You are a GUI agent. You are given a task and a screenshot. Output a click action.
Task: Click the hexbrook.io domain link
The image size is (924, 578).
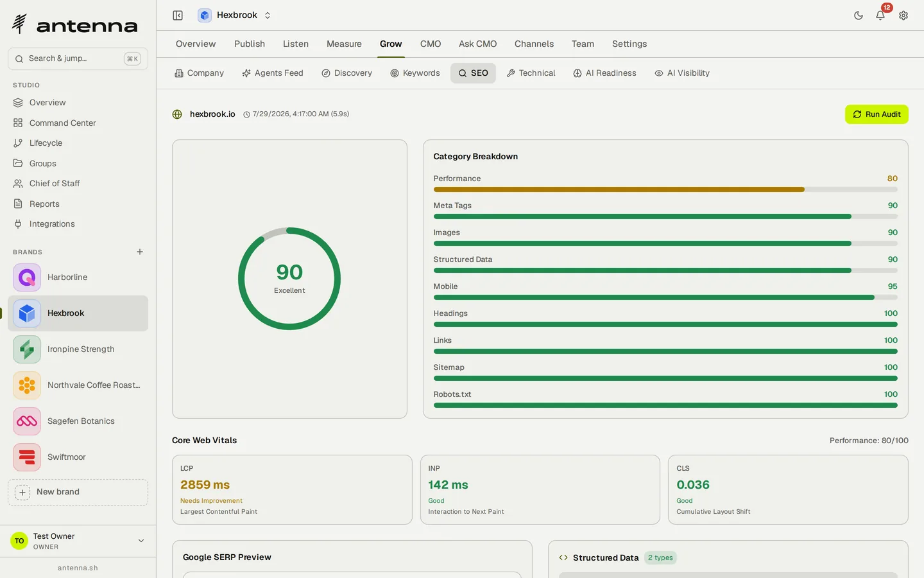pyautogui.click(x=212, y=114)
